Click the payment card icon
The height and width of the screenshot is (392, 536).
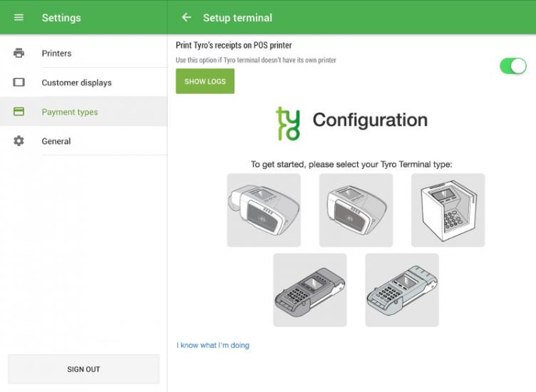[x=19, y=112]
